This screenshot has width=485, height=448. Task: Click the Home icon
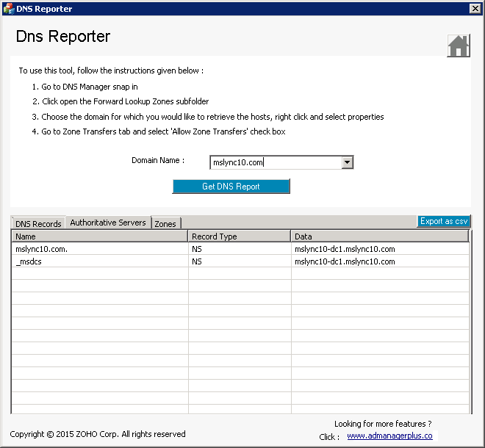point(458,46)
